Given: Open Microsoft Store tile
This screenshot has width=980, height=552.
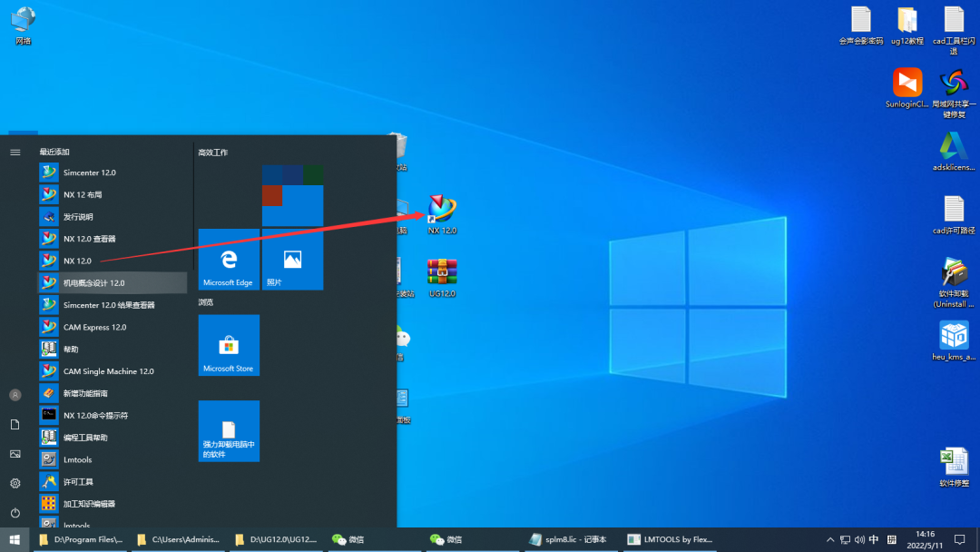Looking at the screenshot, I should [229, 345].
